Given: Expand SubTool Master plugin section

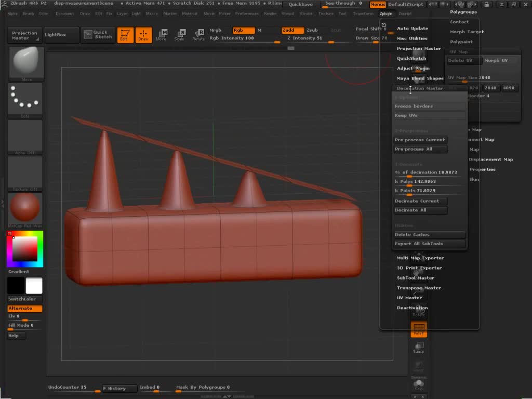Looking at the screenshot, I should [x=416, y=278].
